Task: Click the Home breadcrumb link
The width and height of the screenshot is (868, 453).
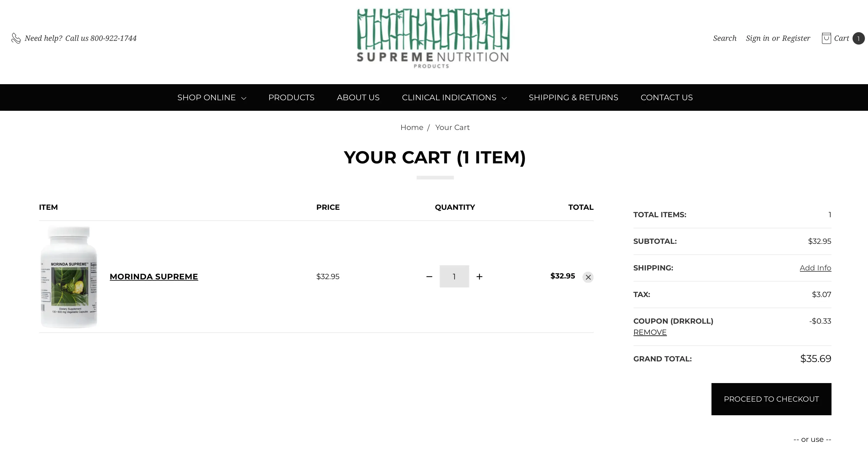Action: coord(411,127)
